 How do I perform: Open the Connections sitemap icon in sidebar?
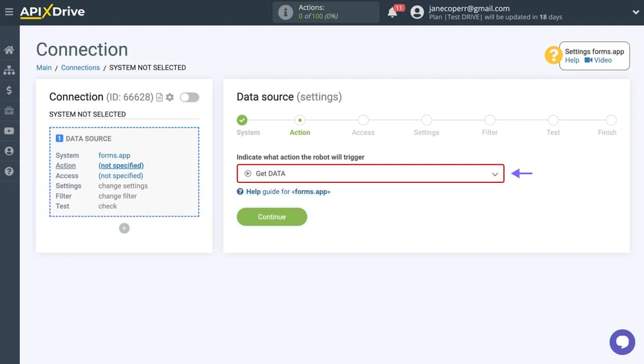(9, 70)
